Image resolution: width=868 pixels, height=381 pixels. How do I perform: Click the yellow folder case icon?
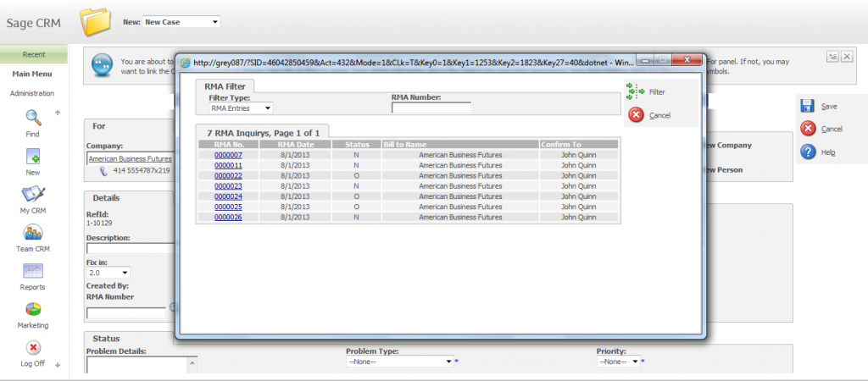coord(95,21)
